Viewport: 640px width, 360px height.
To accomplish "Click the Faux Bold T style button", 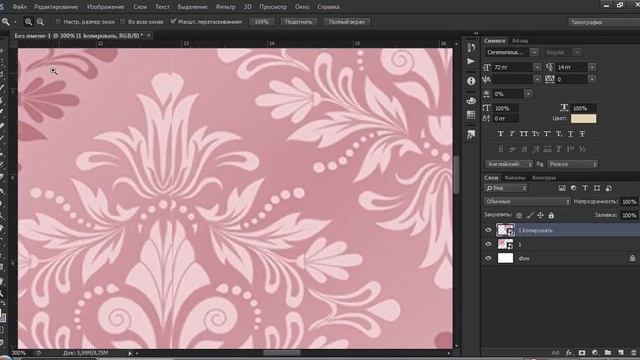I will point(500,133).
